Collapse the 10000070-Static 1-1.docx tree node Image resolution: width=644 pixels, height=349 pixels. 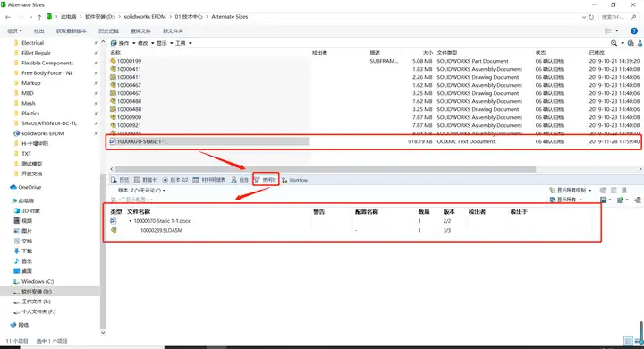131,221
